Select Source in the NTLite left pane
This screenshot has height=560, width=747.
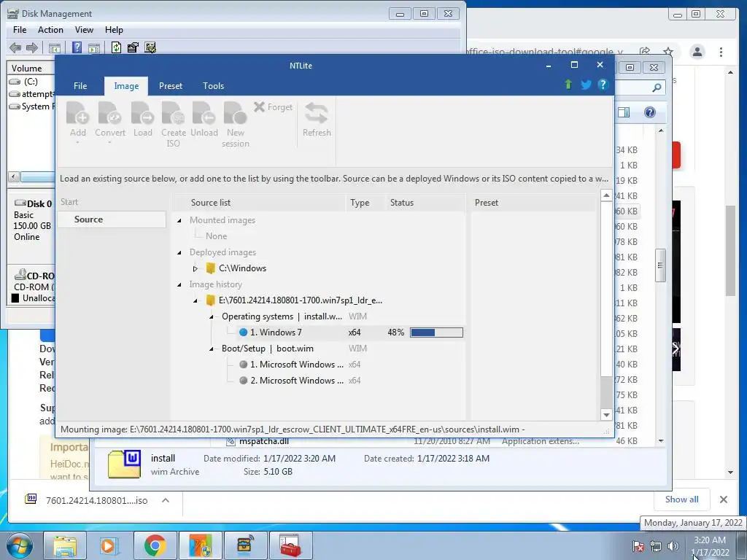pos(112,219)
